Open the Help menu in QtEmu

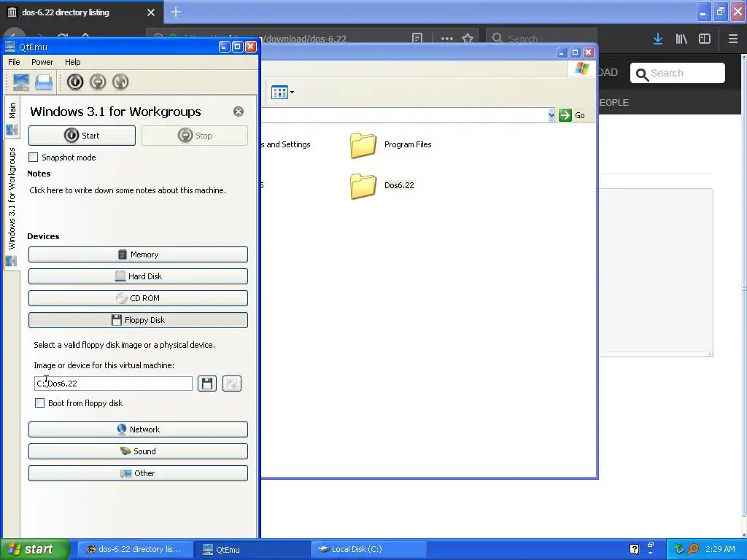pos(73,62)
